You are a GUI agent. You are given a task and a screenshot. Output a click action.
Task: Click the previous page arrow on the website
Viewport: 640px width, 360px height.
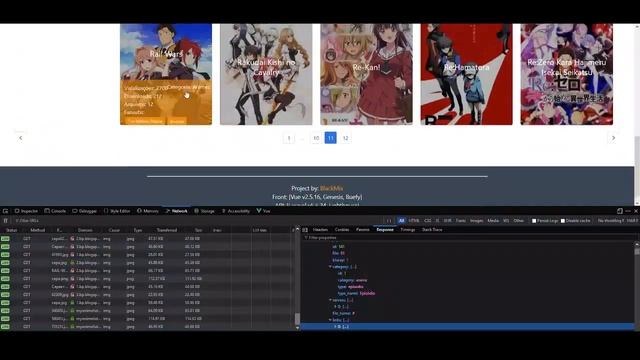(x=20, y=138)
